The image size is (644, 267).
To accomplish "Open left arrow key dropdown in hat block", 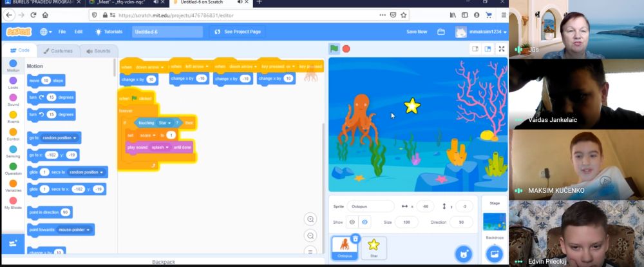I will tap(196, 66).
